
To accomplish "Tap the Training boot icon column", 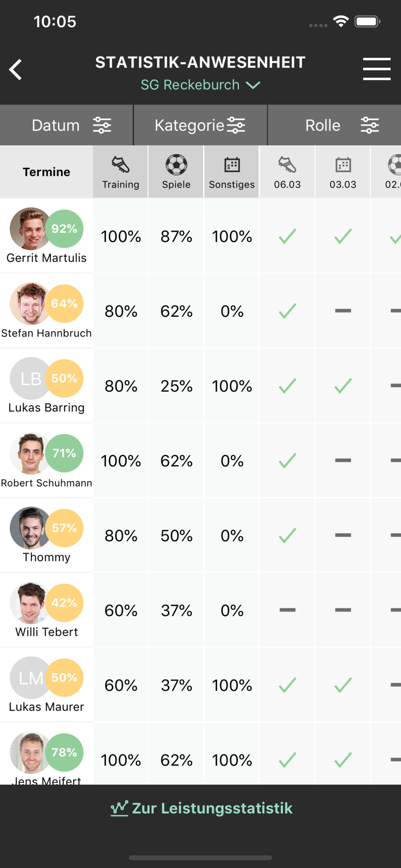I will coord(121,172).
